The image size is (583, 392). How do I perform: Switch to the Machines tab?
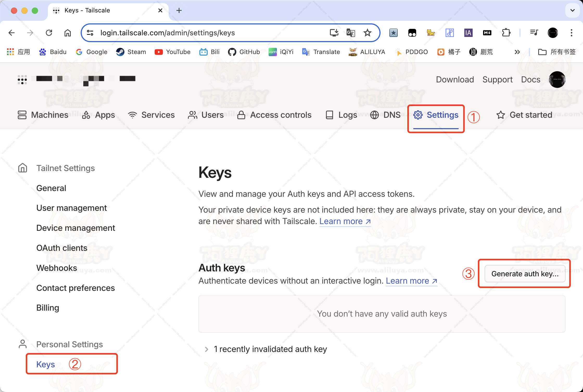(x=43, y=115)
